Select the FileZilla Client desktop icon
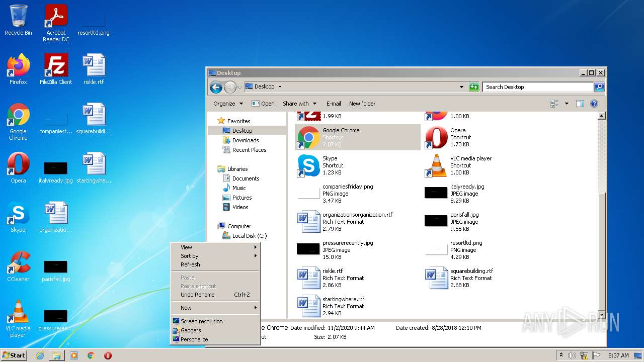644x362 pixels. pos(56,69)
